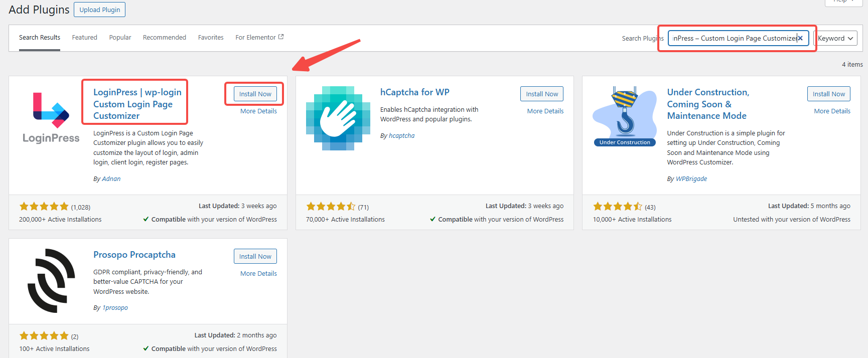Image resolution: width=868 pixels, height=358 pixels.
Task: Click LoginPress five-star rating
Action: click(44, 207)
